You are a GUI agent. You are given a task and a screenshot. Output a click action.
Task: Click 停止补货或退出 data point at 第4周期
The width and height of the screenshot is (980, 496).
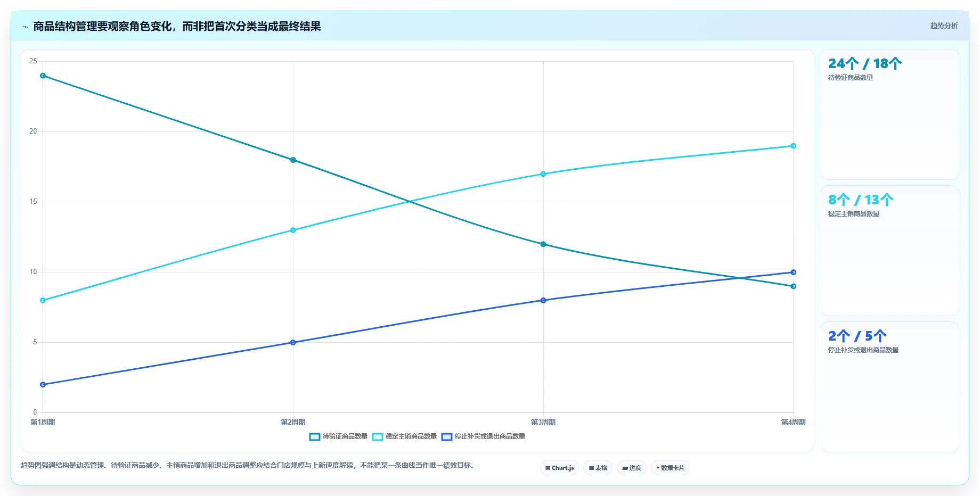pos(794,272)
